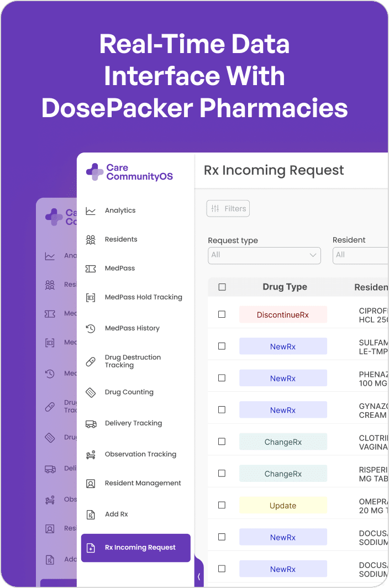Collapse the sidebar with the arrow handle

pos(199,576)
